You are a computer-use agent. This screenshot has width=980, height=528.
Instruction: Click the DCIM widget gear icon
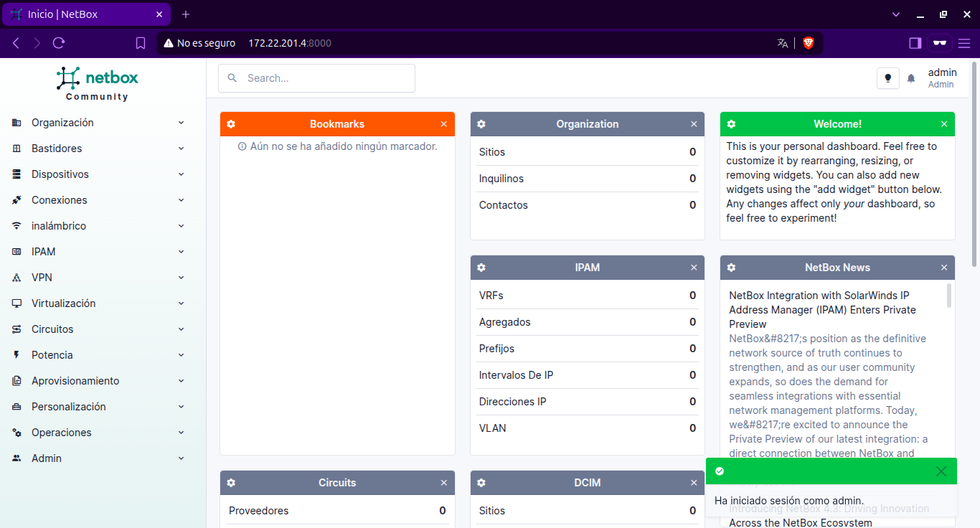[481, 483]
